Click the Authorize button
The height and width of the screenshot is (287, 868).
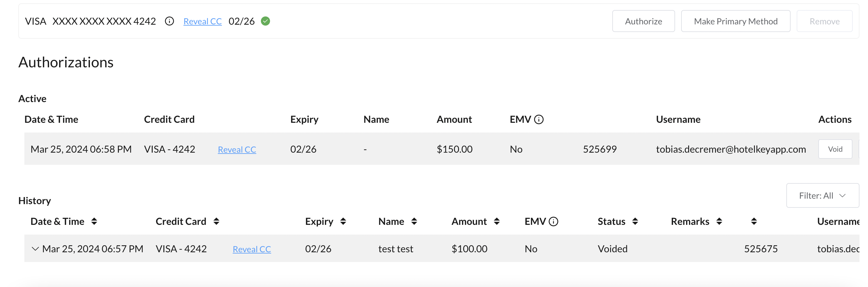[x=643, y=21]
